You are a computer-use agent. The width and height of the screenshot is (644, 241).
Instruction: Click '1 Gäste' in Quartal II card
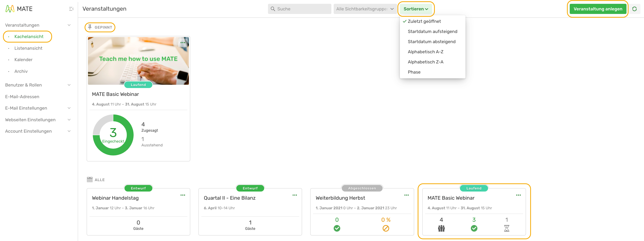click(250, 225)
